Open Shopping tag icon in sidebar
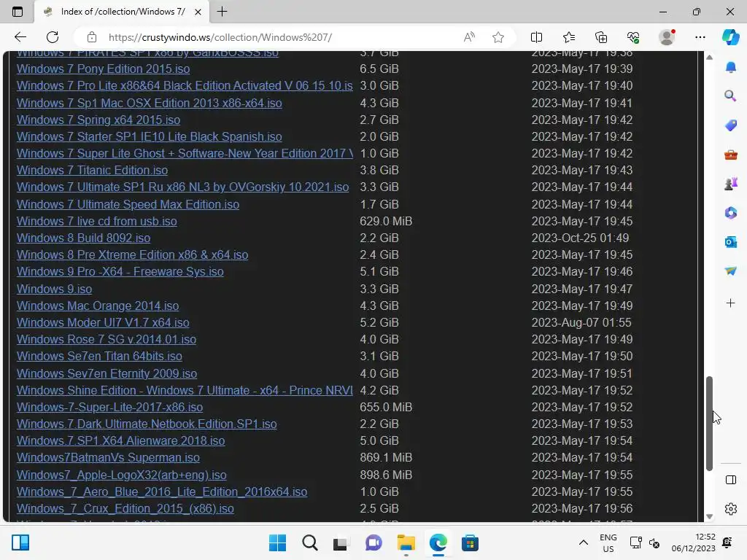747x560 pixels. [x=731, y=125]
